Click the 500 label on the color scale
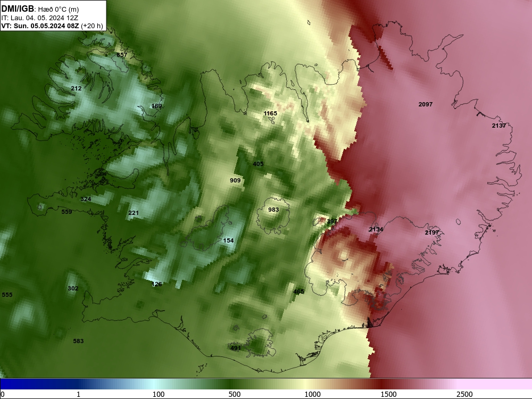Image resolution: width=532 pixels, height=399 pixels. [x=235, y=394]
